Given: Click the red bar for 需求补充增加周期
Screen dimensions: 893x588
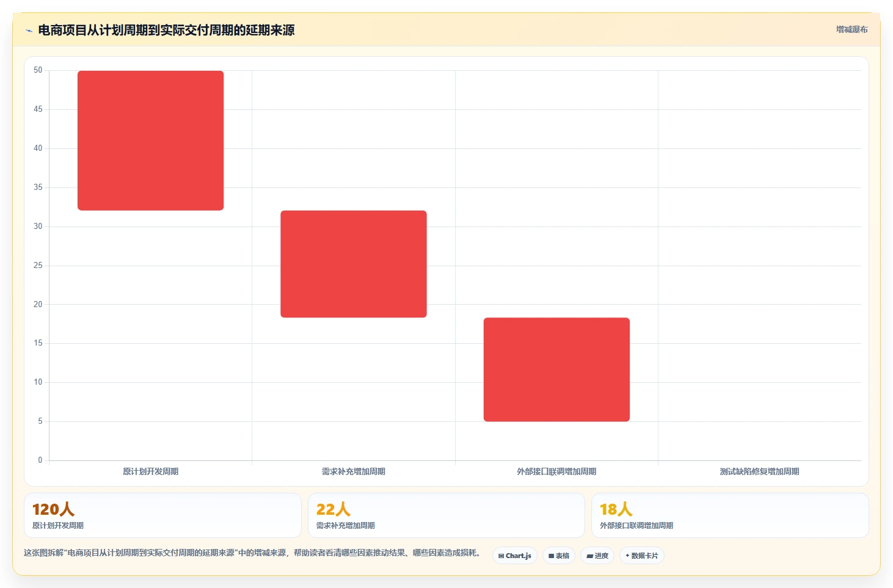Looking at the screenshot, I should (x=354, y=264).
